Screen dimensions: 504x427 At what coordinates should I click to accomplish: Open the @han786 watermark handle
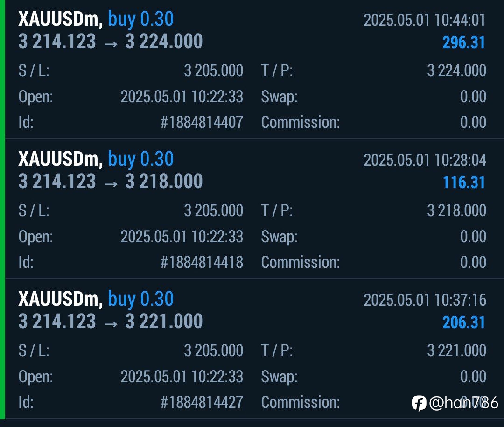464,403
